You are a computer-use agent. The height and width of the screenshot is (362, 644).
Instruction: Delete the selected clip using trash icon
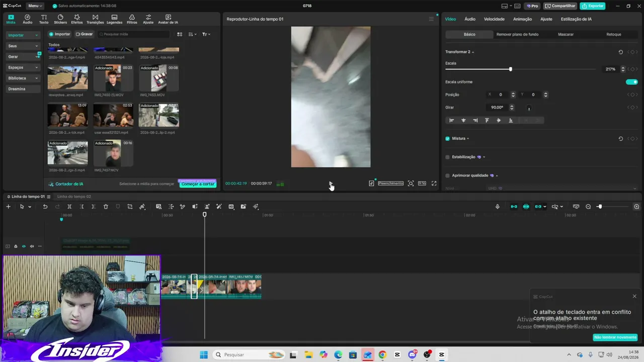click(x=106, y=207)
